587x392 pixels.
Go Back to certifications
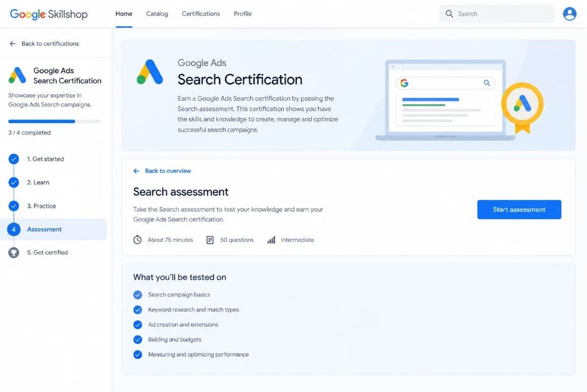click(50, 44)
